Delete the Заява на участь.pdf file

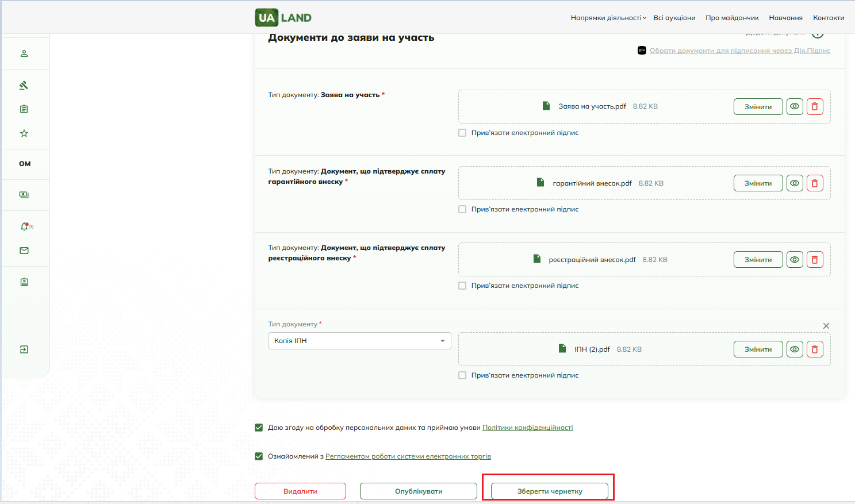(x=815, y=106)
